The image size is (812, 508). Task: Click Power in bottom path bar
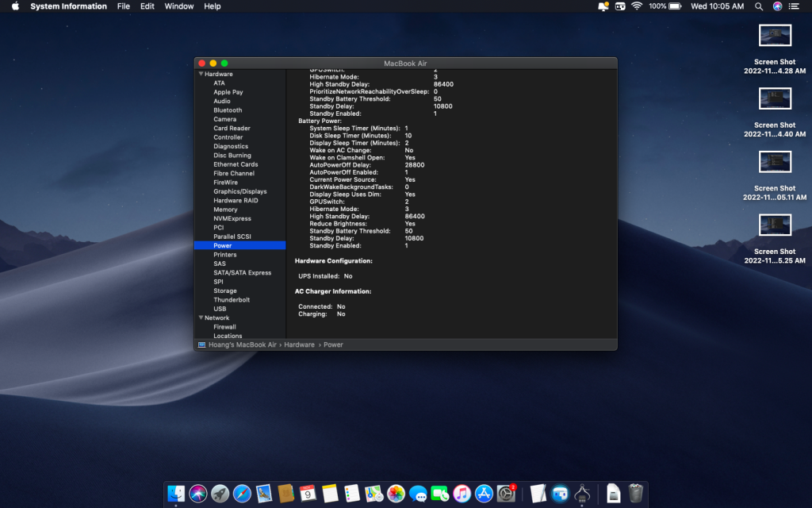click(333, 344)
